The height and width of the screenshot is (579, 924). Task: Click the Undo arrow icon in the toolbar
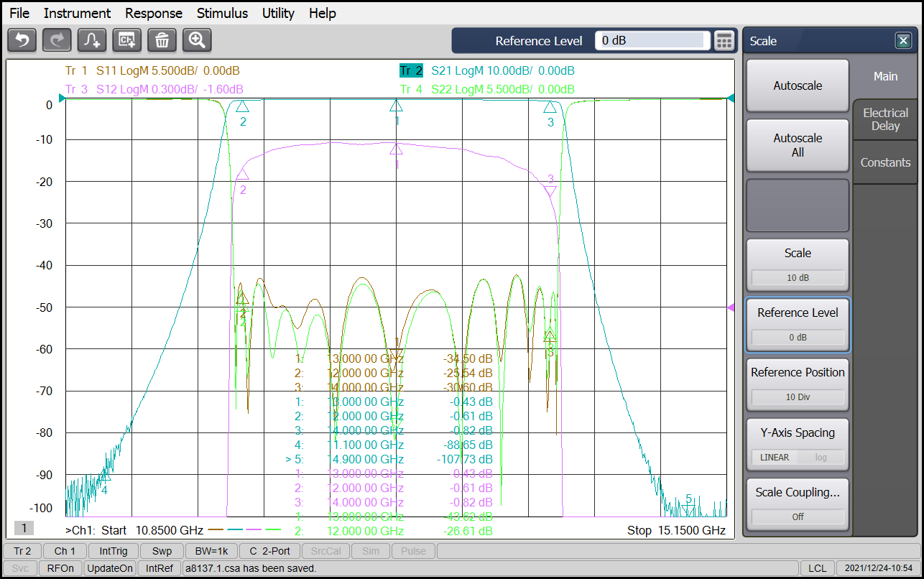(22, 40)
